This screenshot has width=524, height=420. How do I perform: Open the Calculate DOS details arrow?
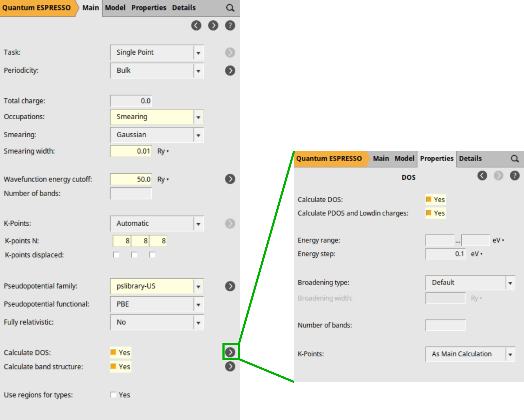coord(230,352)
